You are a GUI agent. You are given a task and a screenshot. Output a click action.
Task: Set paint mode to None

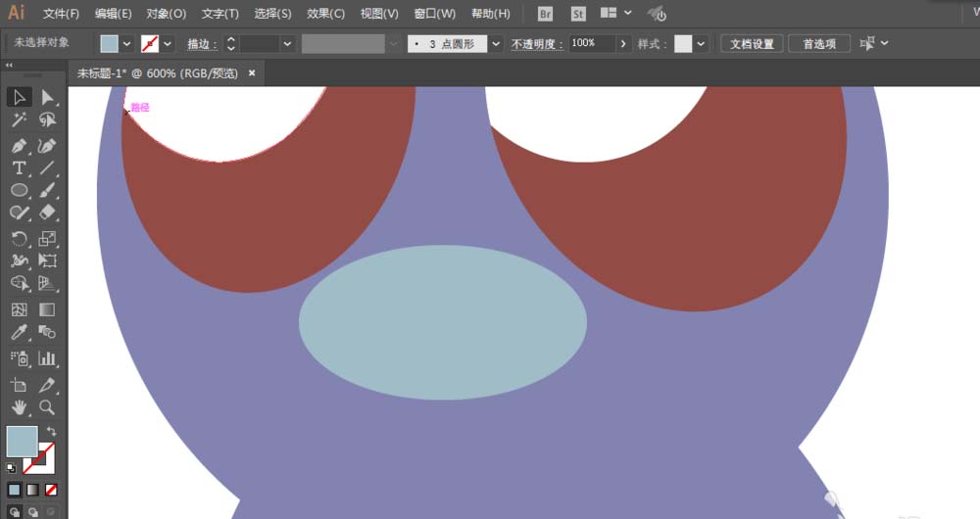pyautogui.click(x=51, y=490)
